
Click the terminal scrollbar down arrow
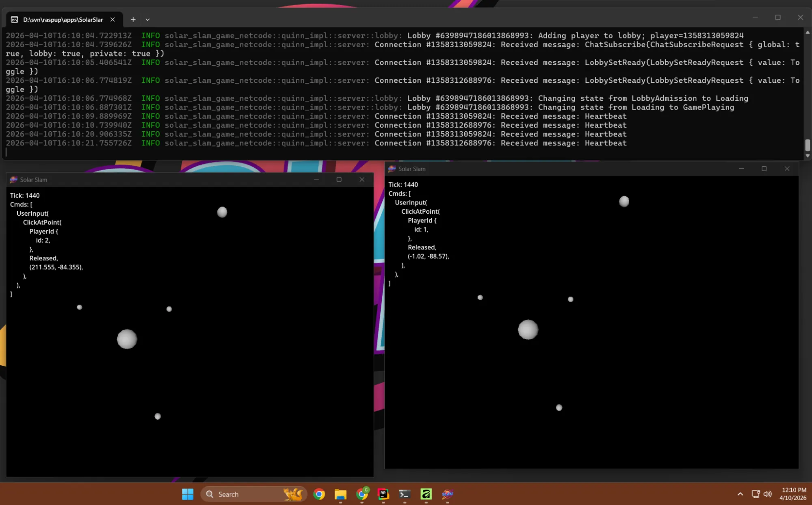pos(808,156)
